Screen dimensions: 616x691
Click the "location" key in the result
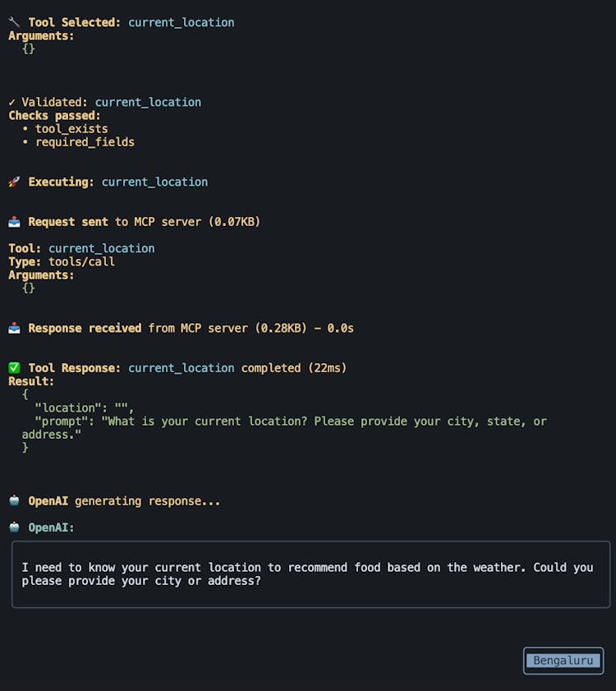pyautogui.click(x=68, y=408)
